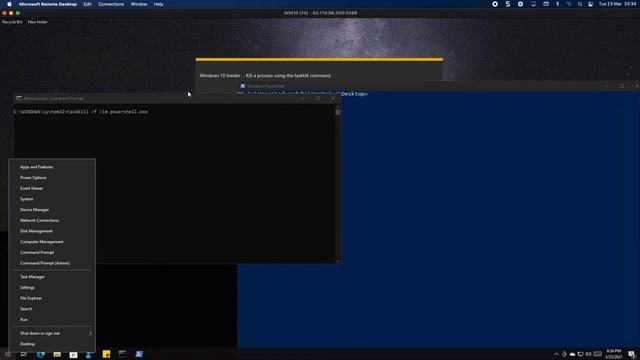Click Windows PowerShell title bar icon
The height and width of the screenshot is (360, 640).
(243, 86)
